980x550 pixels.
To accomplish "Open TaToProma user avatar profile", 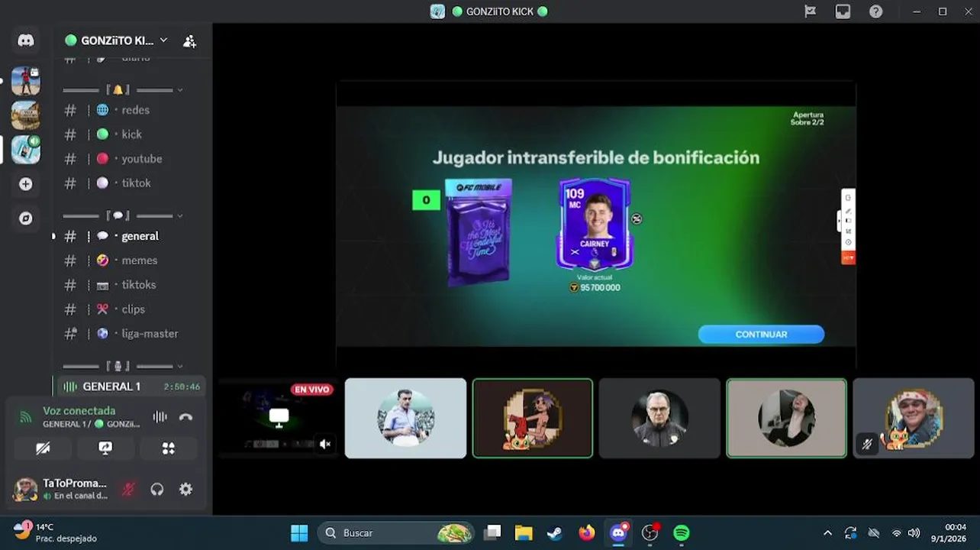I will coord(25,490).
